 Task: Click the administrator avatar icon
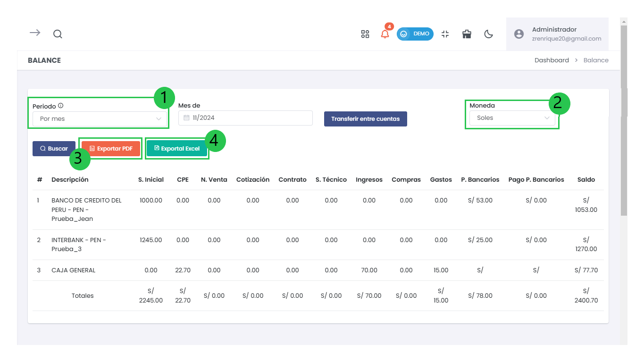[519, 34]
